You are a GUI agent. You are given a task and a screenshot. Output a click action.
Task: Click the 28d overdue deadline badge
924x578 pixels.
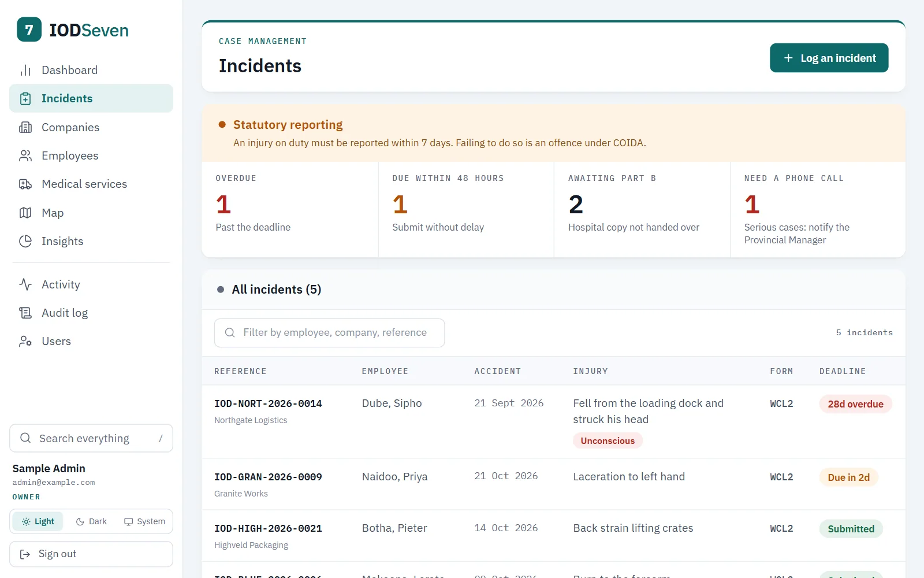click(855, 404)
